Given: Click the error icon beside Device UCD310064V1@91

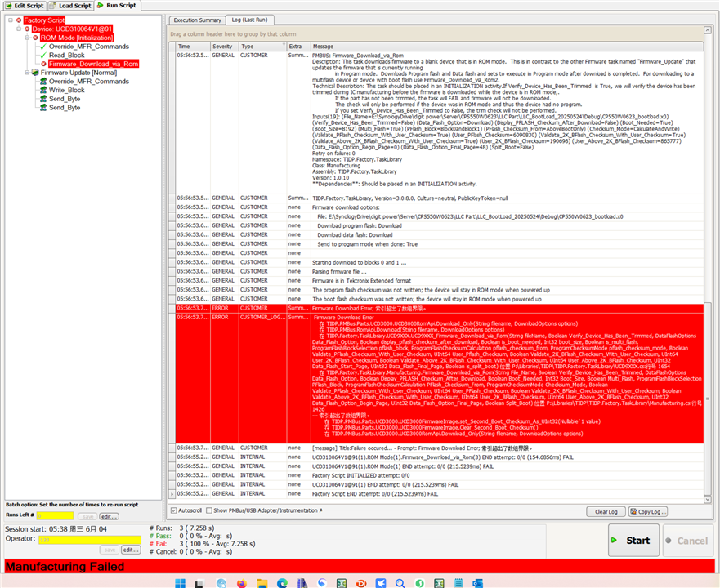Looking at the screenshot, I should (x=27, y=29).
